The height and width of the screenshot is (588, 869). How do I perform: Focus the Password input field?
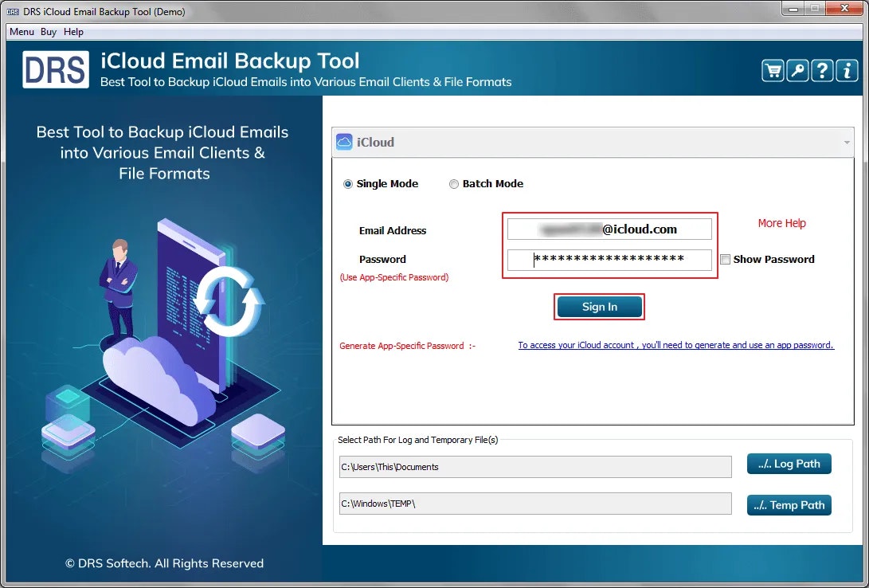click(609, 260)
